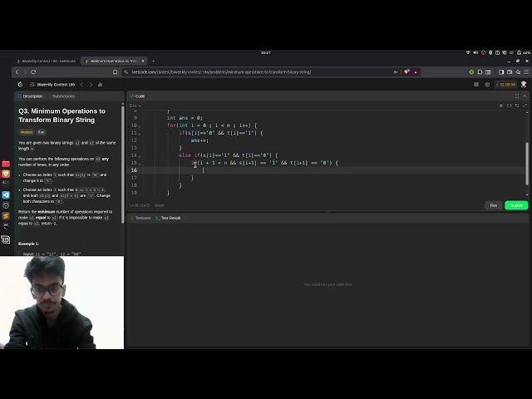Image resolution: width=532 pixels, height=399 pixels.
Task: Close the Minimum Operations browser tab
Action: (x=143, y=61)
